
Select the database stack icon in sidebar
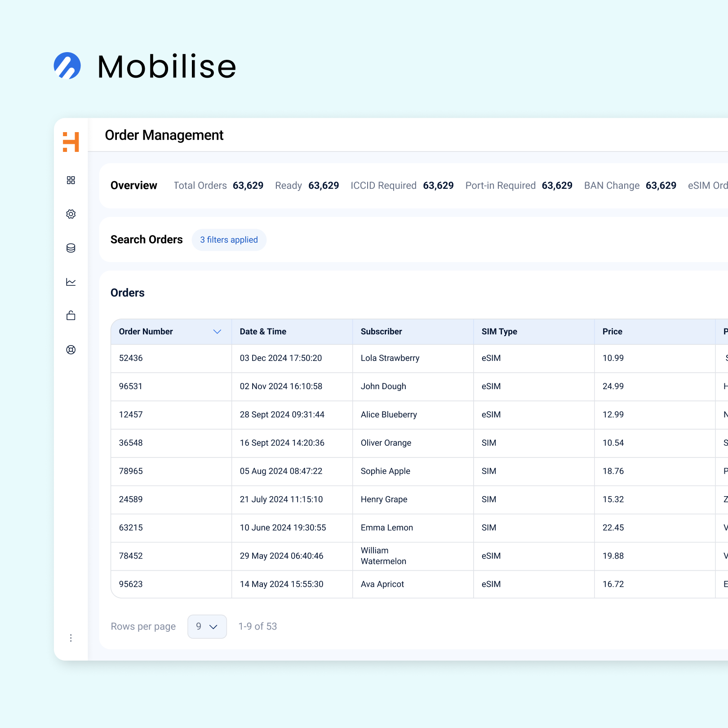(x=71, y=248)
